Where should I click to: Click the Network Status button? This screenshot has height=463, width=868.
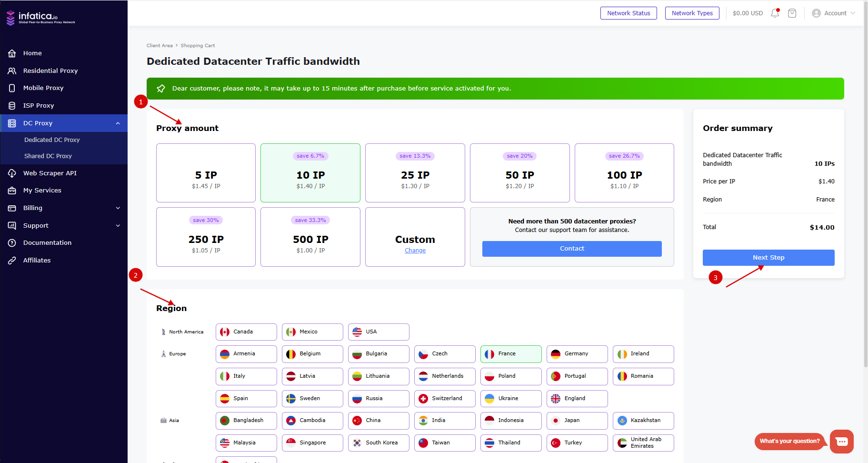629,13
